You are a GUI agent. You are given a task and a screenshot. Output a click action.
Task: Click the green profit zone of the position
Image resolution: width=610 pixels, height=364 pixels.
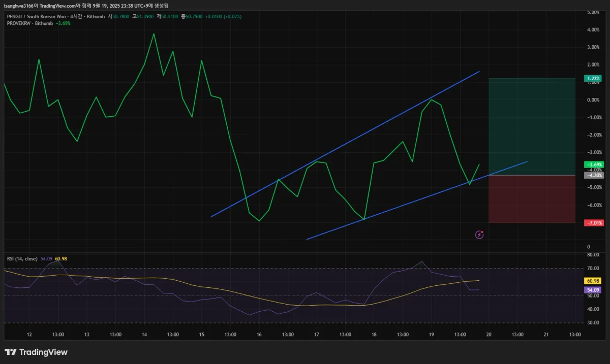(x=532, y=126)
